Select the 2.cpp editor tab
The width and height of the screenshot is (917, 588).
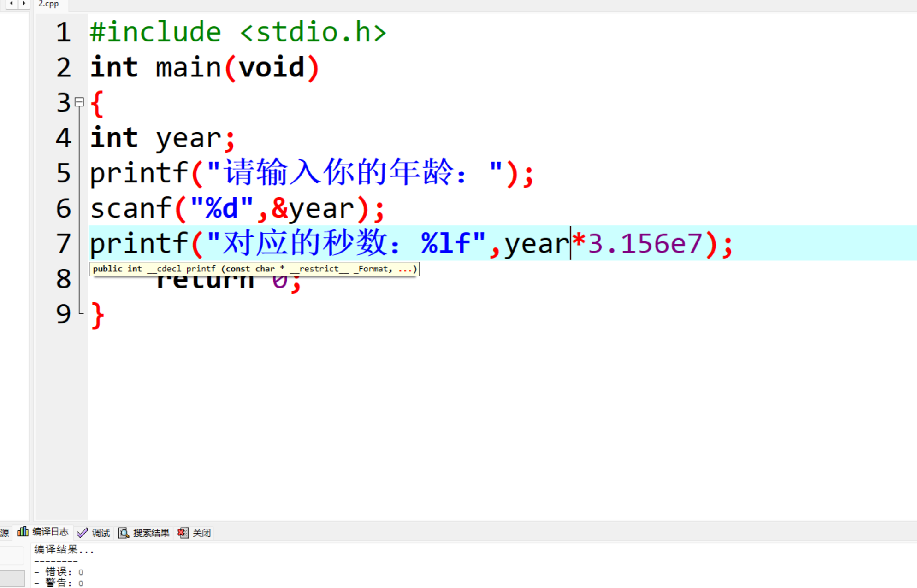point(49,4)
